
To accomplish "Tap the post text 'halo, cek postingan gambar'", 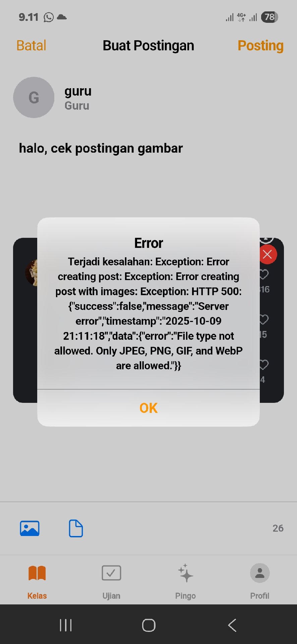I will point(101,148).
